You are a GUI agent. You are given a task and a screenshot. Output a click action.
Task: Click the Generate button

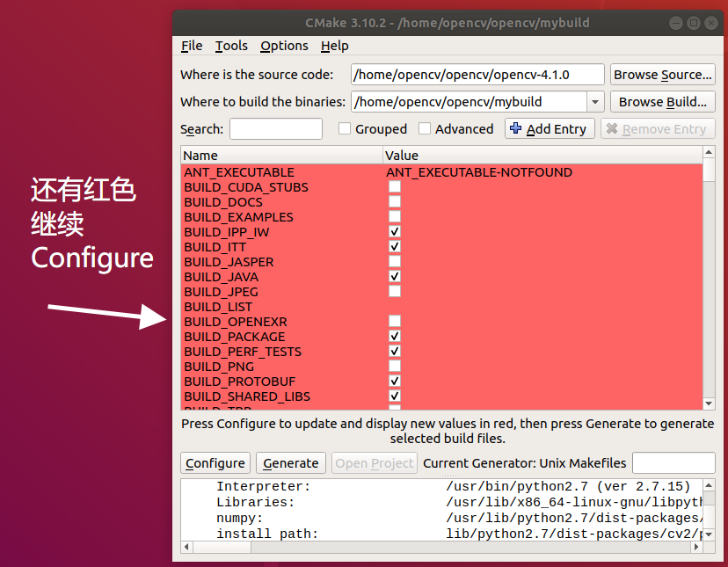(291, 463)
